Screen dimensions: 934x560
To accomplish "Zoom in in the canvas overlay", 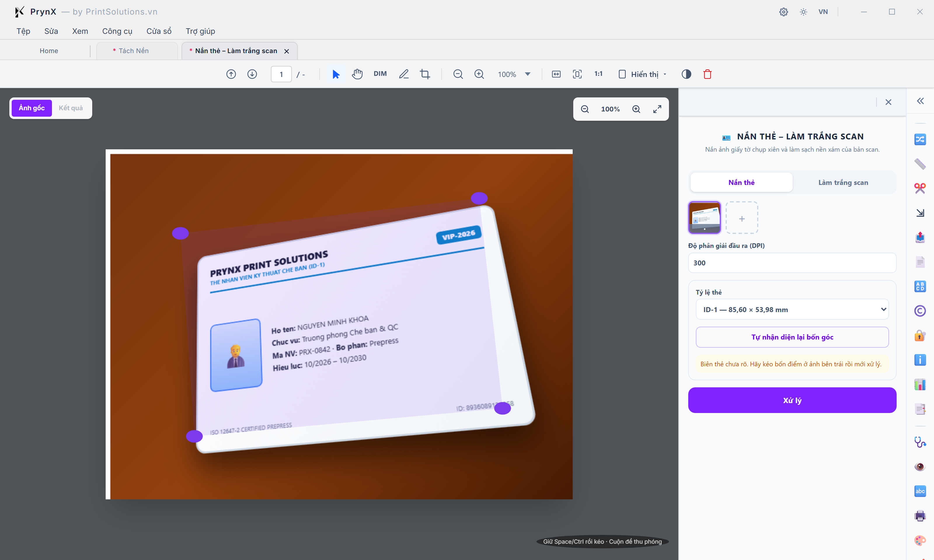I will [636, 109].
